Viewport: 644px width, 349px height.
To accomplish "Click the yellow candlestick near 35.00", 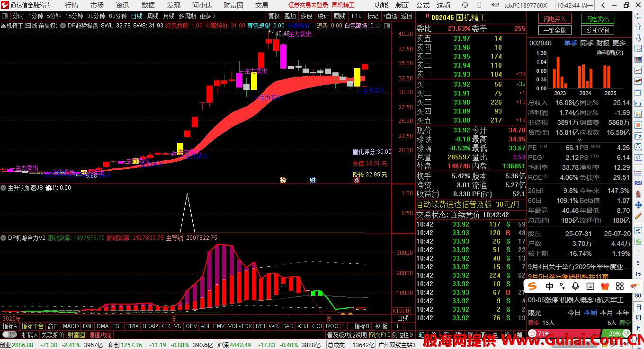I will (x=357, y=78).
